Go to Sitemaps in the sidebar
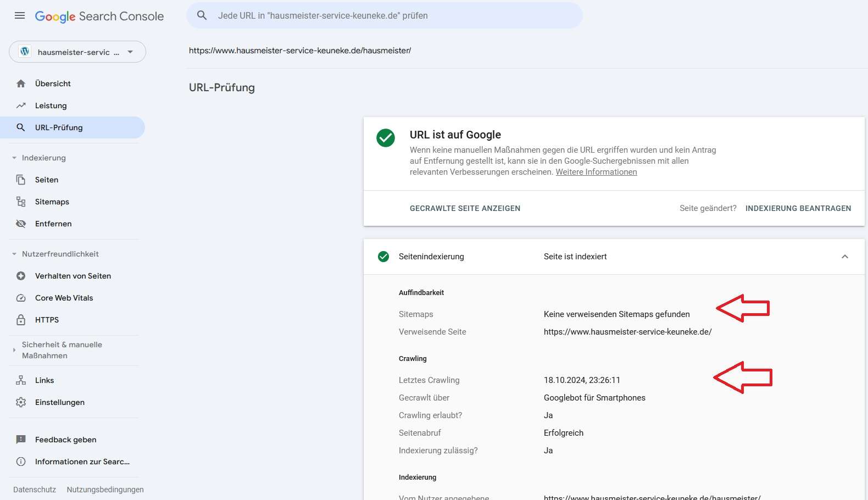 73,202
